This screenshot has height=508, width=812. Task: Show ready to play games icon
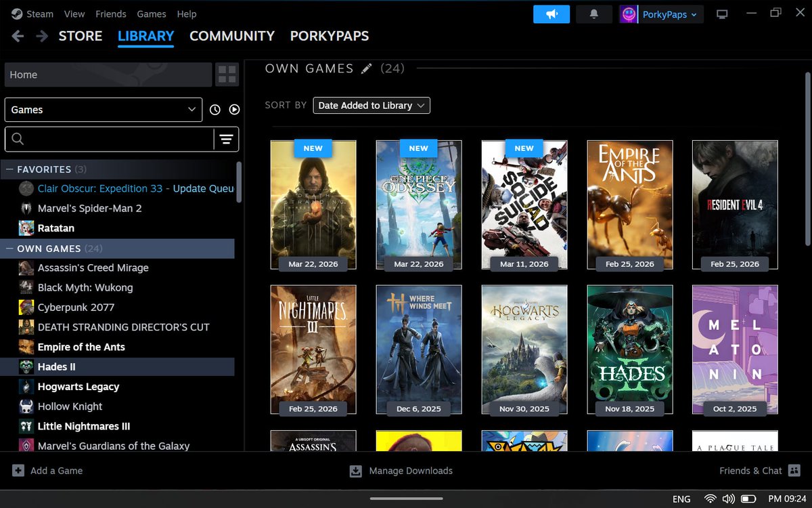pyautogui.click(x=234, y=110)
